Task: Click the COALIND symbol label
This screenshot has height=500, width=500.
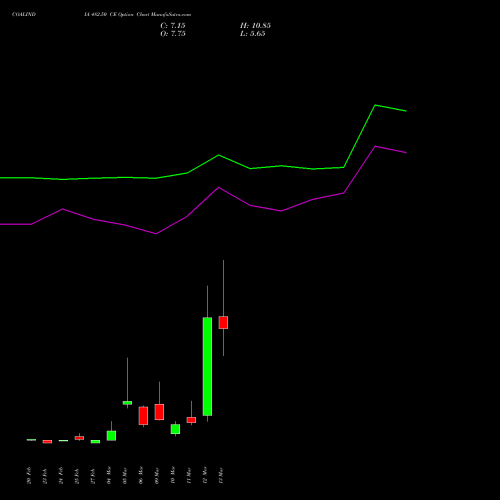Action: tap(24, 15)
